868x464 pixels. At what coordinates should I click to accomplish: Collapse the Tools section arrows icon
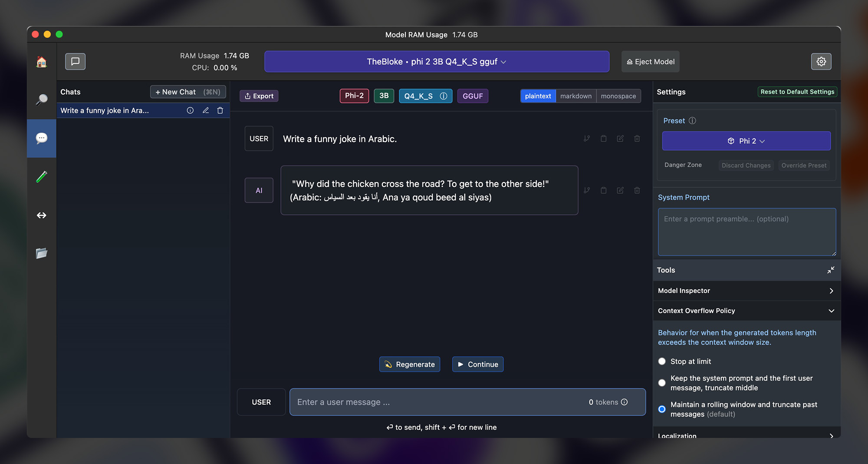click(831, 270)
